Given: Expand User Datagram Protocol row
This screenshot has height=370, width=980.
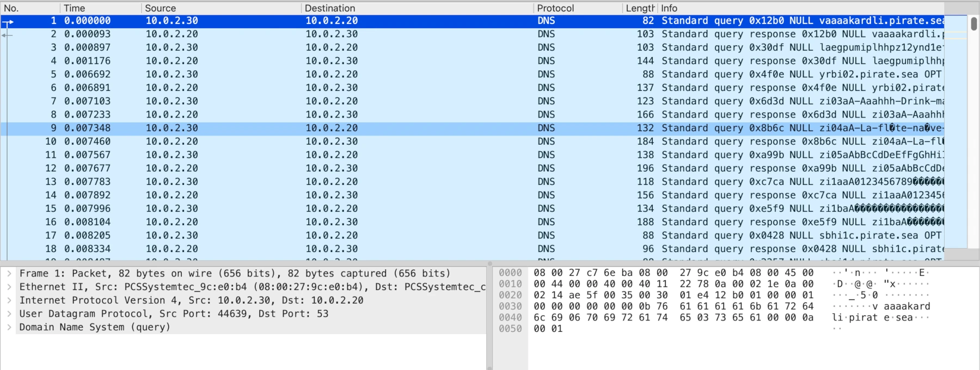Looking at the screenshot, I should click(x=9, y=314).
